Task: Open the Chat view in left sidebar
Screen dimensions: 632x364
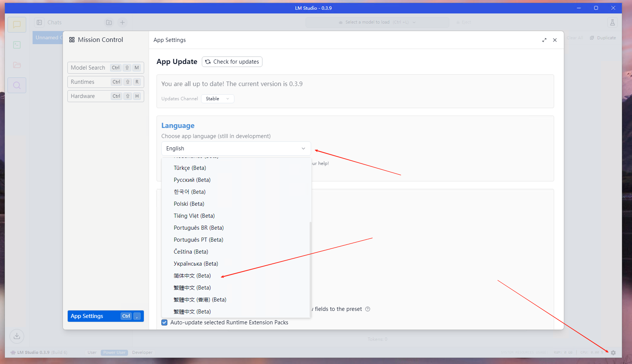Action: [x=17, y=25]
